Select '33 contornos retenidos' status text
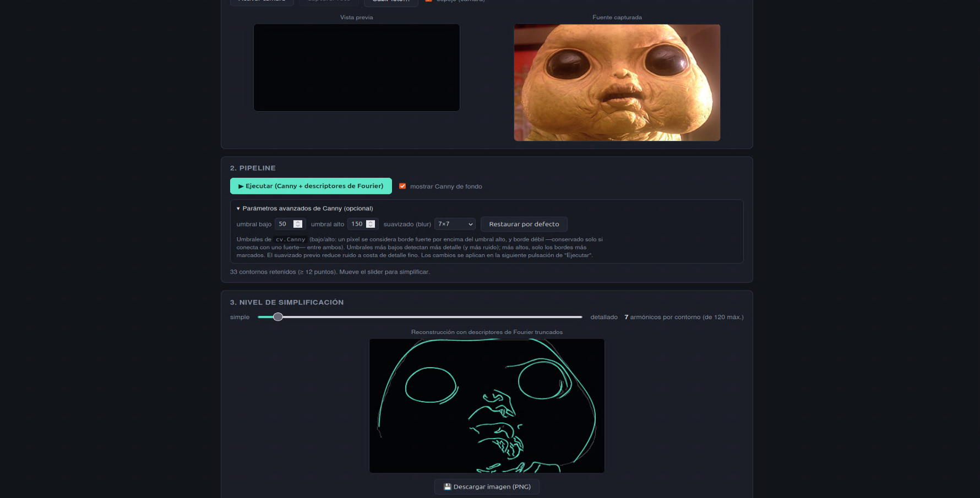Screen dimensions: 980x498 [x=330, y=272]
